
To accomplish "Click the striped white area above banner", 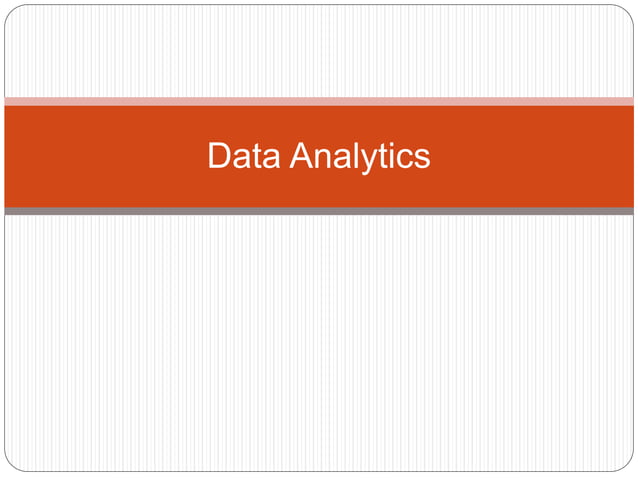I will pyautogui.click(x=319, y=50).
